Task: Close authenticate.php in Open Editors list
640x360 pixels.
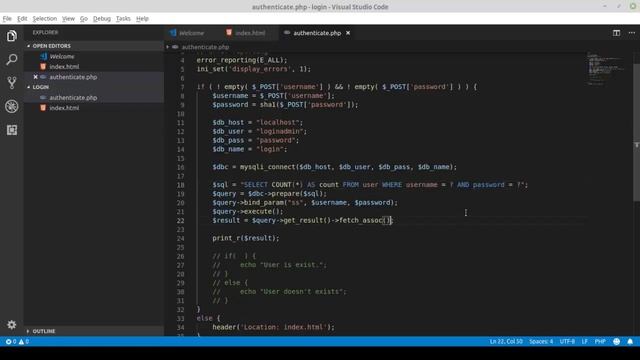Action: [x=36, y=77]
